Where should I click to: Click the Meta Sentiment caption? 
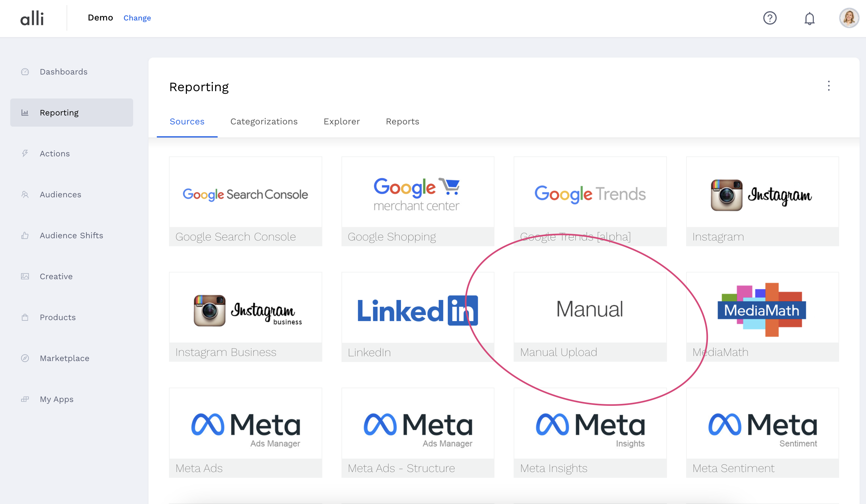[x=734, y=468]
